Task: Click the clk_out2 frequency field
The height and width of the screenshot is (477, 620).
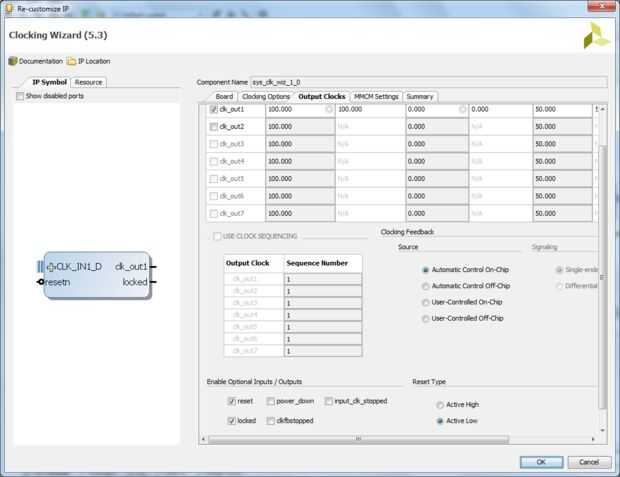Action: coord(300,127)
